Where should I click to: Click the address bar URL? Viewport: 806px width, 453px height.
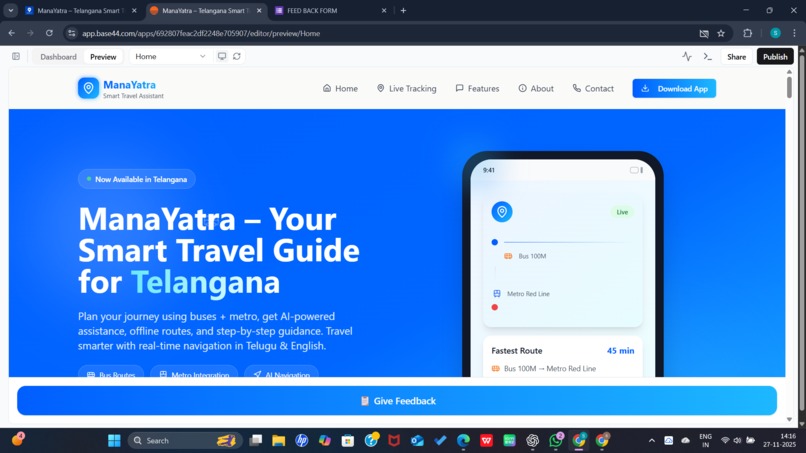(x=201, y=33)
